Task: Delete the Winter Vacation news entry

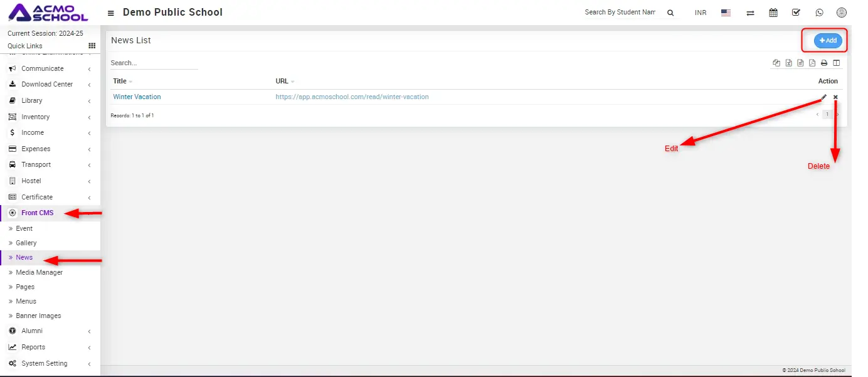Action: (835, 97)
